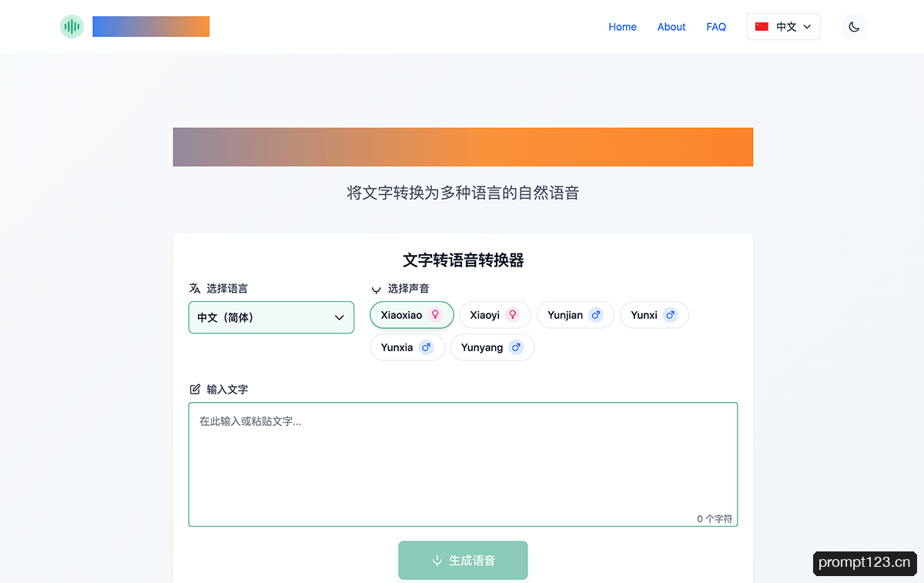Click the China flag icon in header
The height and width of the screenshot is (583, 924).
[x=762, y=27]
